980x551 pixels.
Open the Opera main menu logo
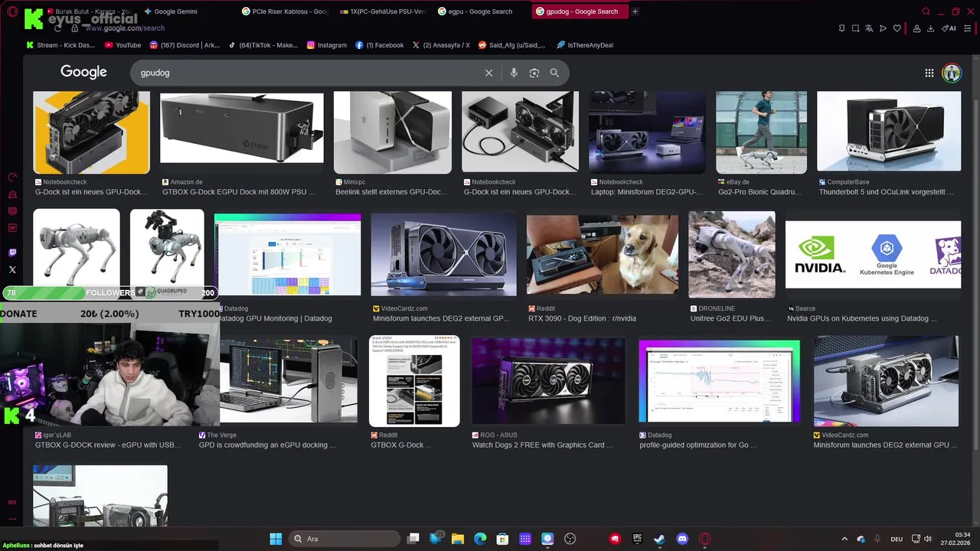[x=12, y=11]
